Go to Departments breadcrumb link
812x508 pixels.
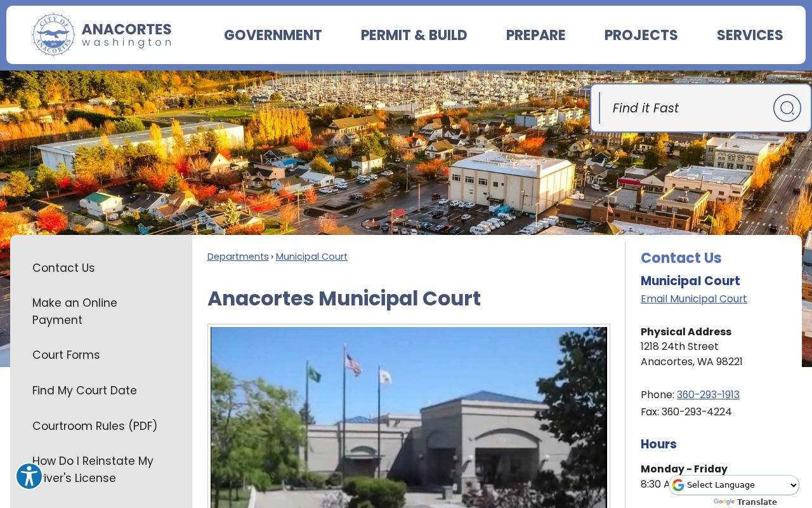tap(238, 257)
